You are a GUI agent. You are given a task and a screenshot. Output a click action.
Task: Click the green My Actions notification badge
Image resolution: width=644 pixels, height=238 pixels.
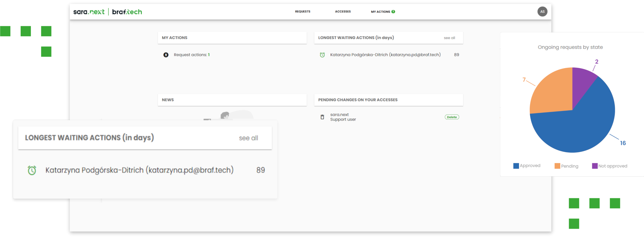click(x=393, y=12)
